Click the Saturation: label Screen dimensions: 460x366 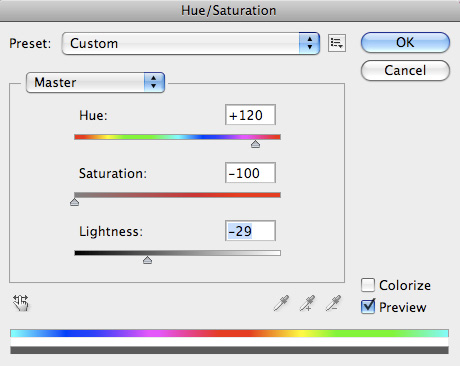113,173
